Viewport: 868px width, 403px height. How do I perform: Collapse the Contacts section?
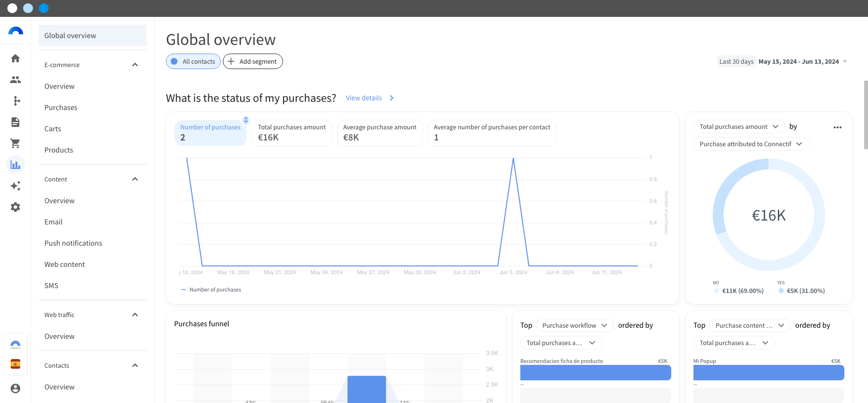[135, 365]
